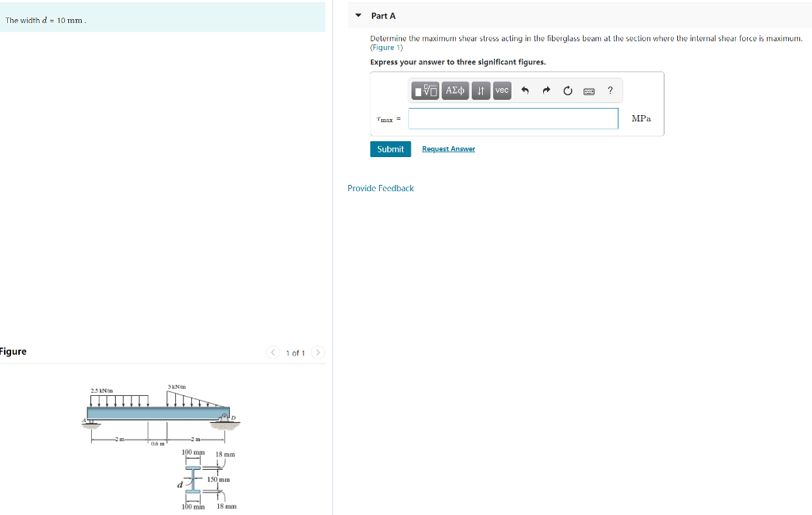Click the beam loading diagram figure

tap(160, 415)
